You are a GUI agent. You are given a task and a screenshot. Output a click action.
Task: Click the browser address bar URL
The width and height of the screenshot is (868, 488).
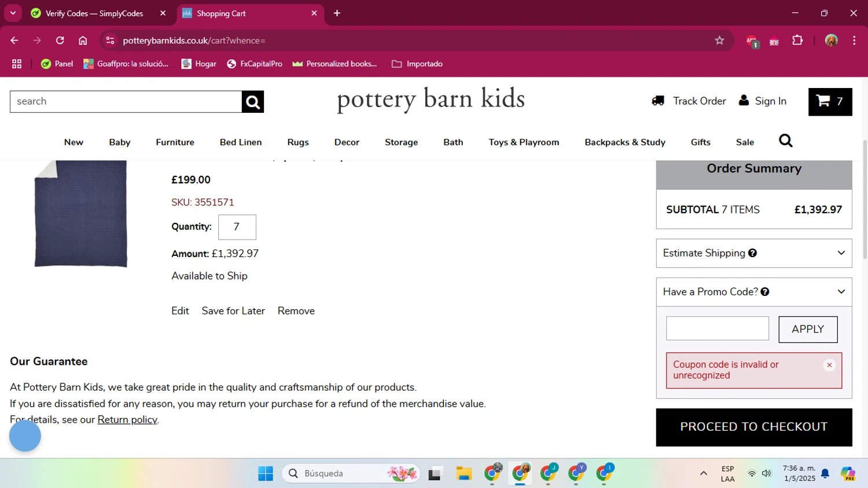pos(194,41)
